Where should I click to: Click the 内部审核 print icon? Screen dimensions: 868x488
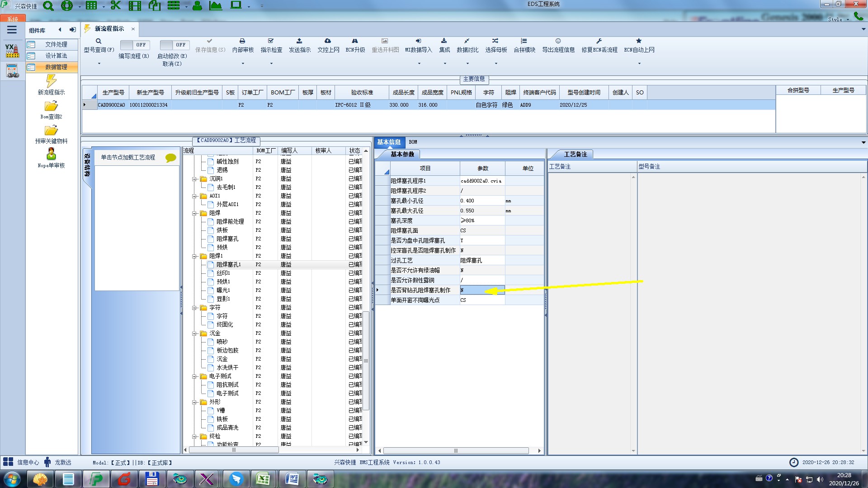[242, 41]
